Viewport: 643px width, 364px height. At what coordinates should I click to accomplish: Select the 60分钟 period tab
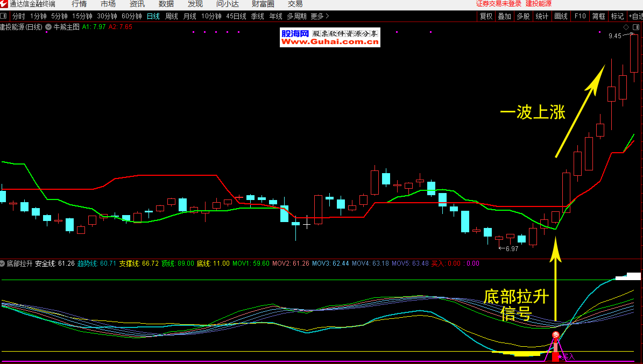coord(132,16)
